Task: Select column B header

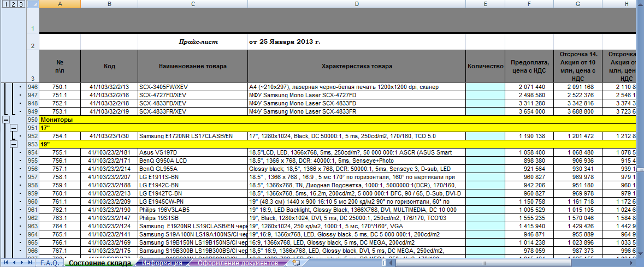Action: click(x=109, y=4)
